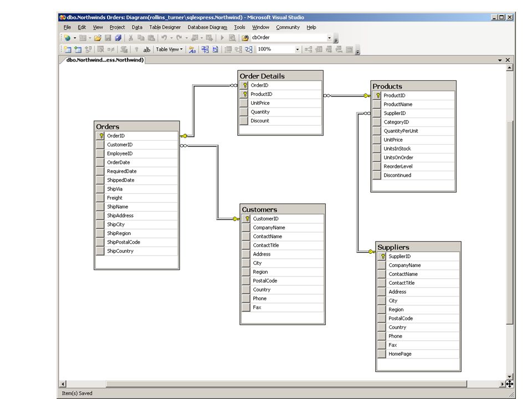Screen dimensions: 532x399
Task: Click the Undo arrow icon
Action: pos(164,38)
